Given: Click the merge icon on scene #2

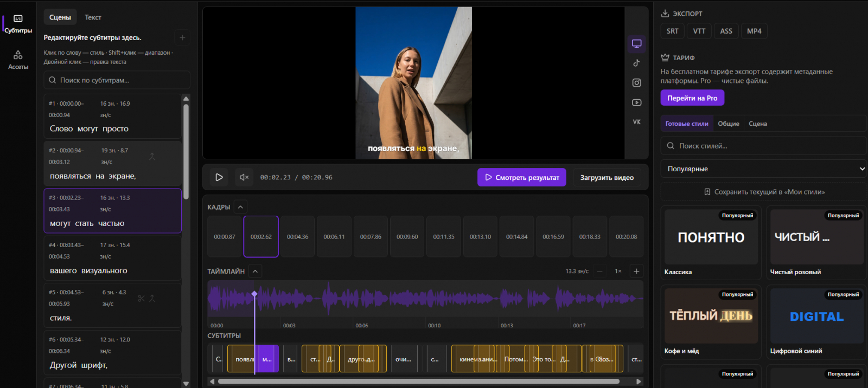Looking at the screenshot, I should 152,157.
